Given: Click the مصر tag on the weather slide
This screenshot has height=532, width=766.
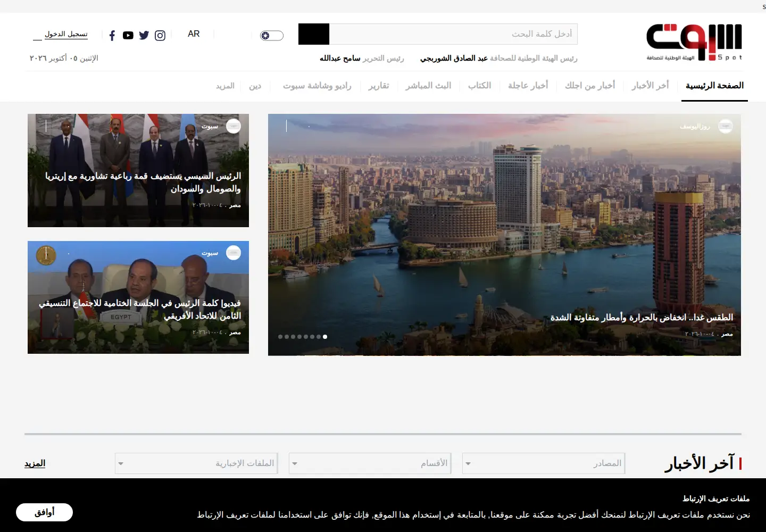Looking at the screenshot, I should point(727,334).
